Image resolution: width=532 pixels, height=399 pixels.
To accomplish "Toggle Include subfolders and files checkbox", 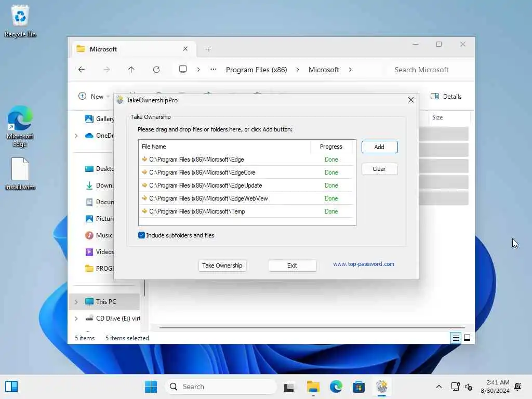I will coord(141,235).
